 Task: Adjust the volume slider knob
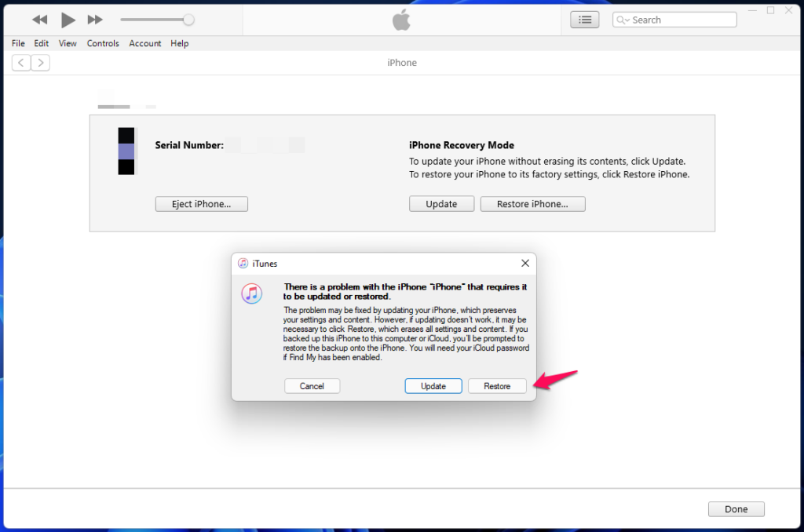tap(188, 20)
